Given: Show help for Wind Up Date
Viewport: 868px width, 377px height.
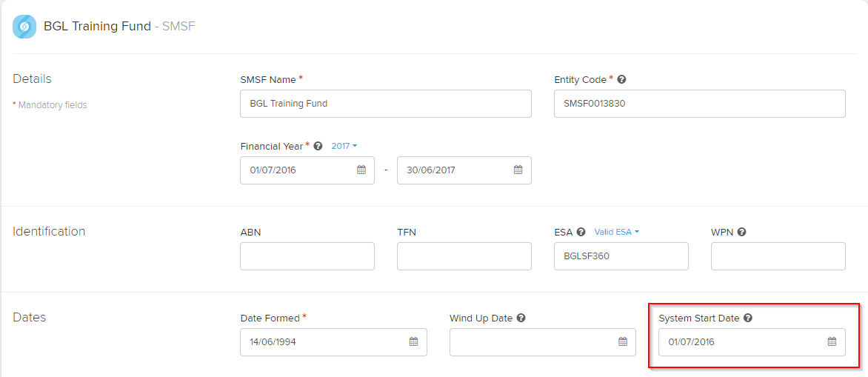Looking at the screenshot, I should click(521, 318).
